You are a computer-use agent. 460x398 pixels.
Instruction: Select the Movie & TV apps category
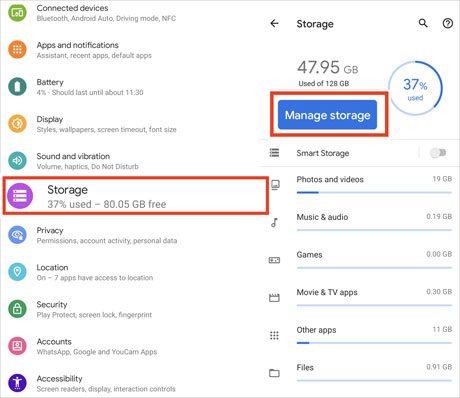[x=360, y=298]
